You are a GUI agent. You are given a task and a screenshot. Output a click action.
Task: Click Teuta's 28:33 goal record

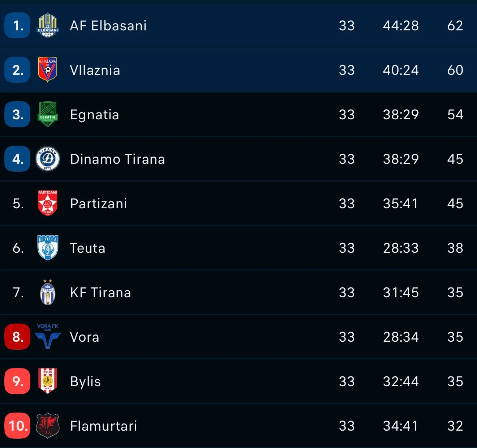pyautogui.click(x=401, y=248)
